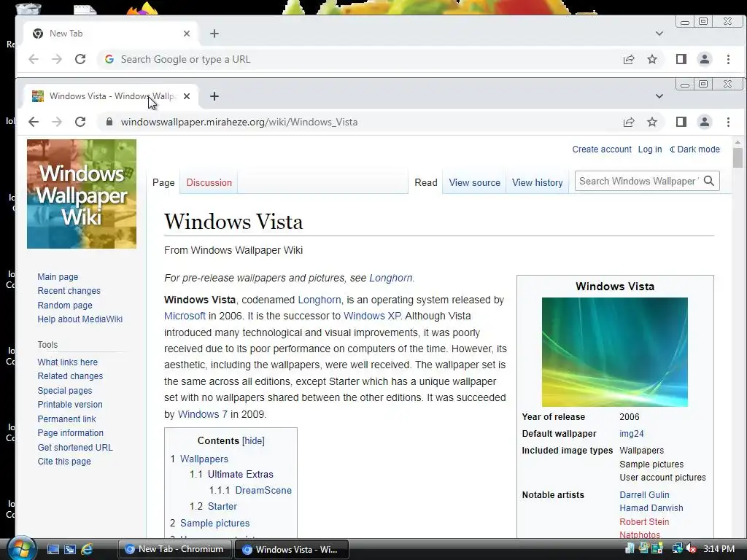
Task: Share the Windows Vista wiki page via share icon
Action: tap(629, 122)
